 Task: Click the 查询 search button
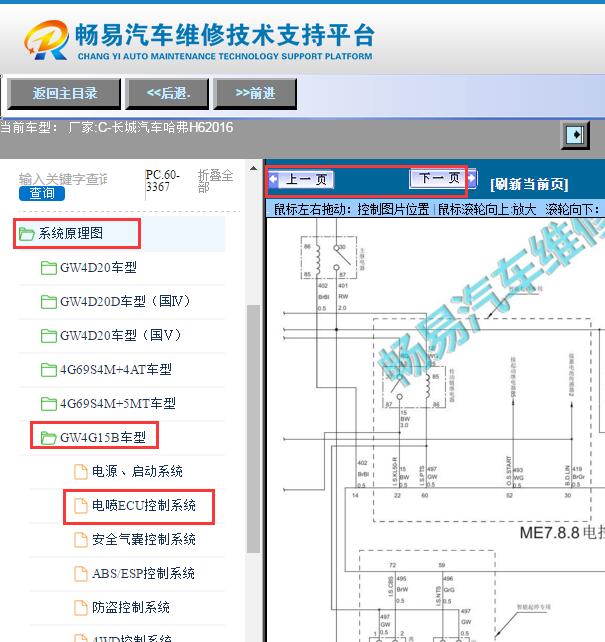(42, 193)
